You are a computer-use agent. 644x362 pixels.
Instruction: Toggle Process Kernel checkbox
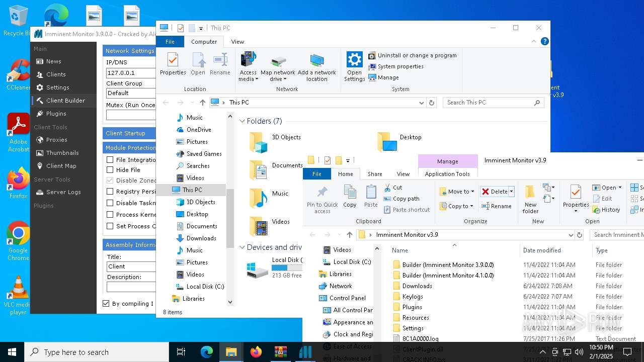click(110, 215)
